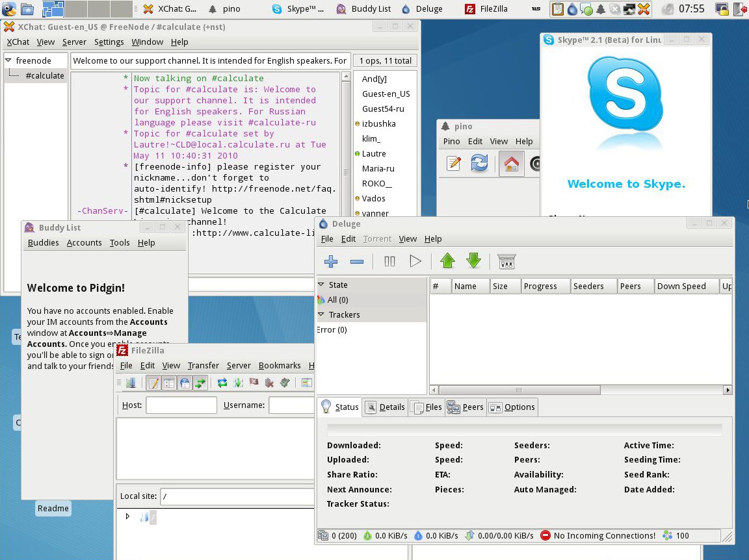Toggle FileZilla transfer queue display

[x=200, y=383]
